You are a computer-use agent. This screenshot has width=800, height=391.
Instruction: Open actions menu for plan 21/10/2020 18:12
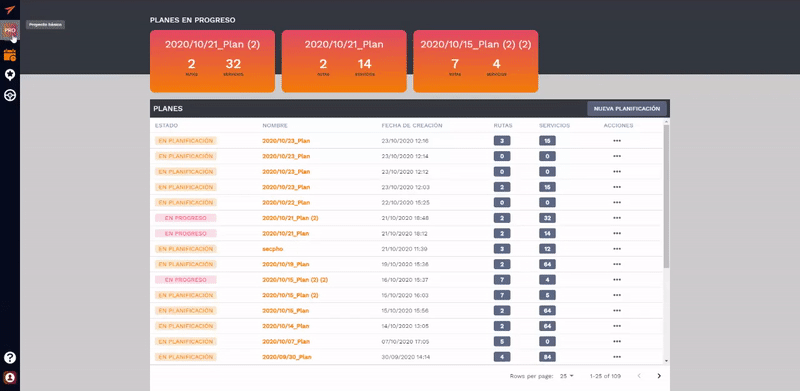(x=617, y=233)
